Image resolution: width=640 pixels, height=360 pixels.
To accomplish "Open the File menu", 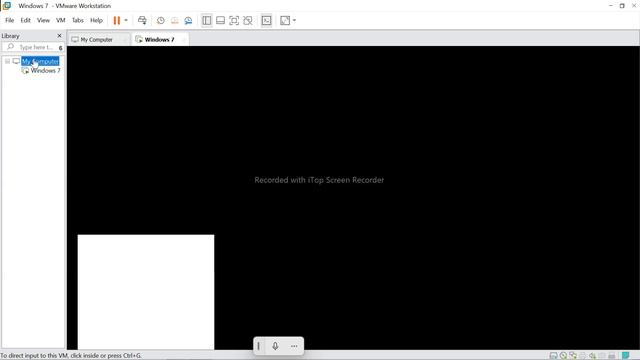I will coord(9,20).
